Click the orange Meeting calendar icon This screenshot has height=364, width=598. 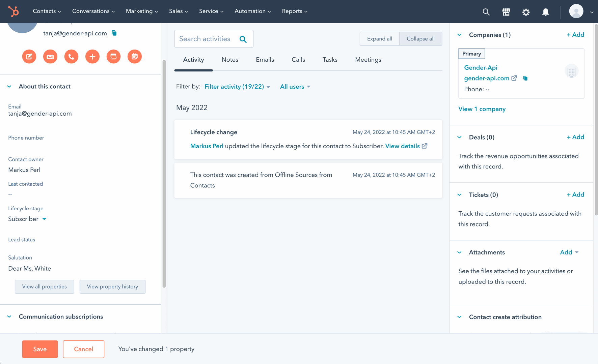(x=135, y=57)
